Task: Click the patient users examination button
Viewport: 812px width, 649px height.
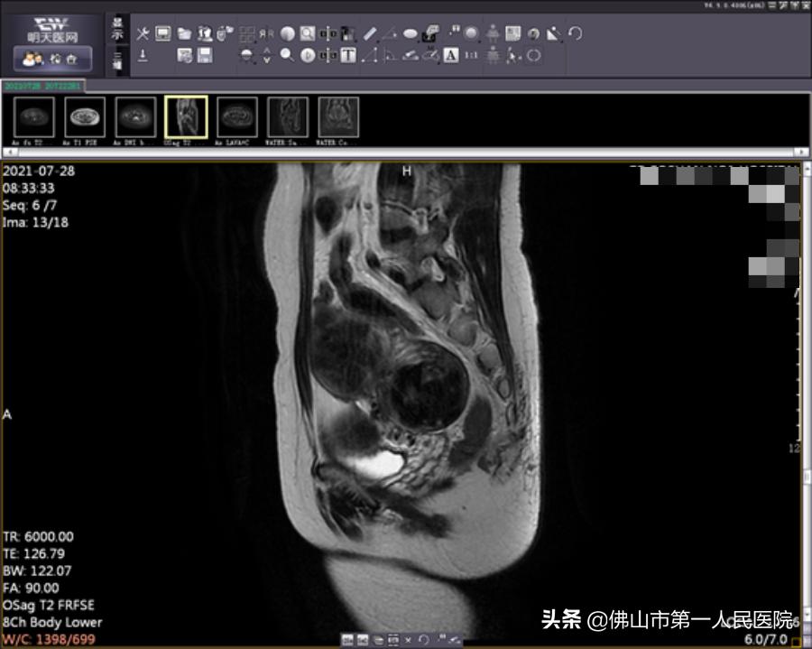Action: click(52, 59)
